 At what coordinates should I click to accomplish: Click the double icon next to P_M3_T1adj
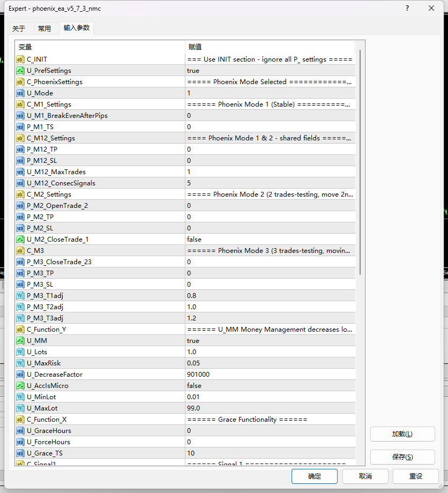point(20,296)
